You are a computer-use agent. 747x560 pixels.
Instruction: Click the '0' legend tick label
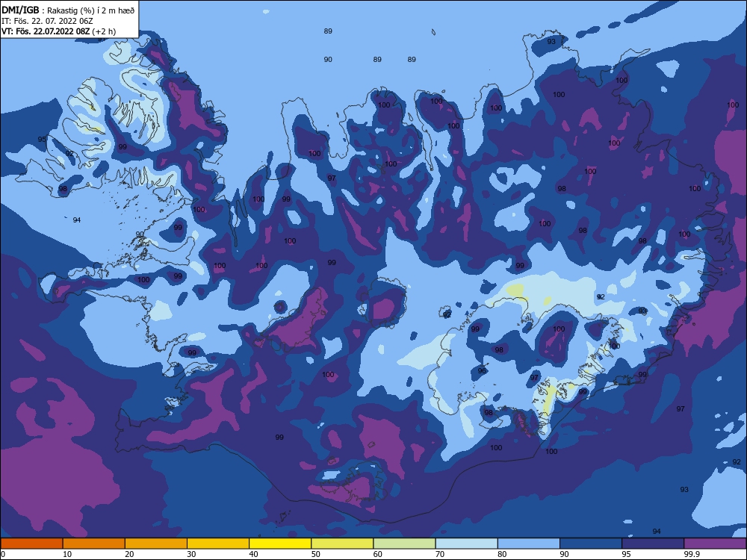3,554
